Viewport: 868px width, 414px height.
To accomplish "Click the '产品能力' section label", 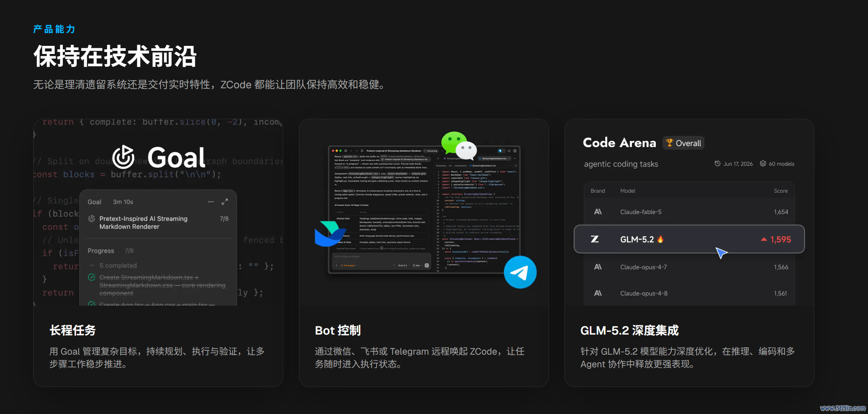I will click(x=54, y=29).
